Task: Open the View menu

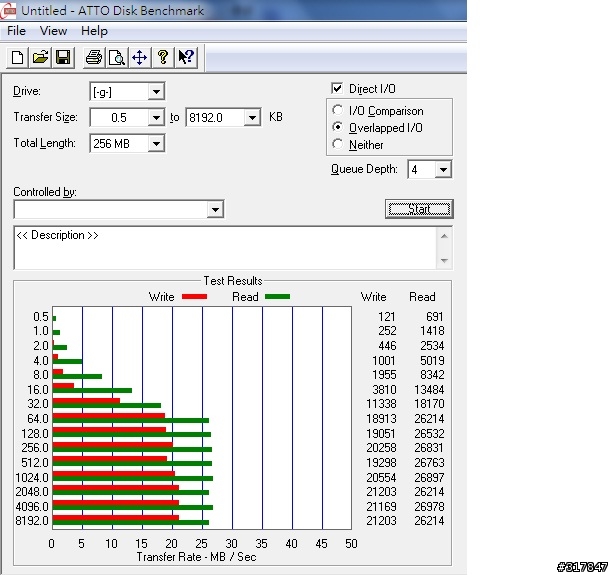Action: pos(53,31)
